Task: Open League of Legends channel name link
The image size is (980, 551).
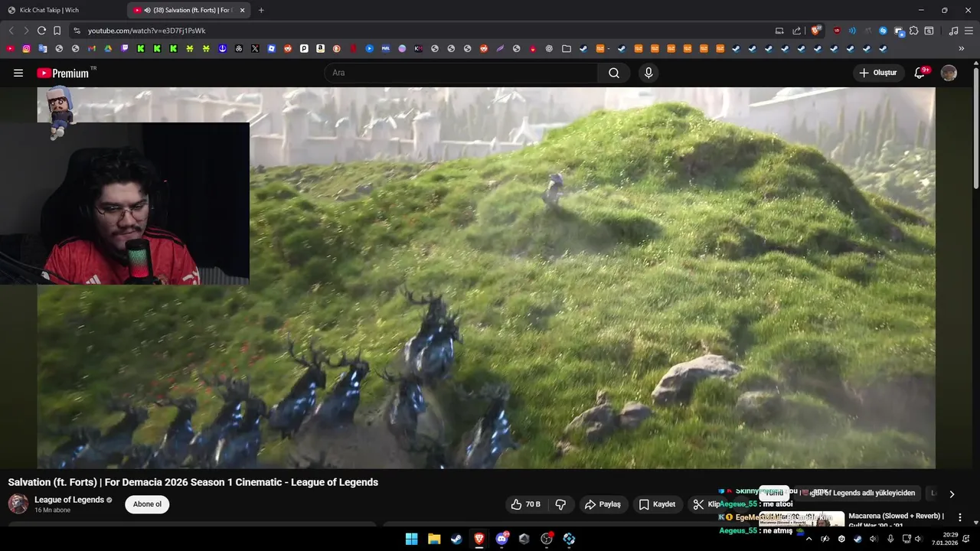Action: (69, 500)
